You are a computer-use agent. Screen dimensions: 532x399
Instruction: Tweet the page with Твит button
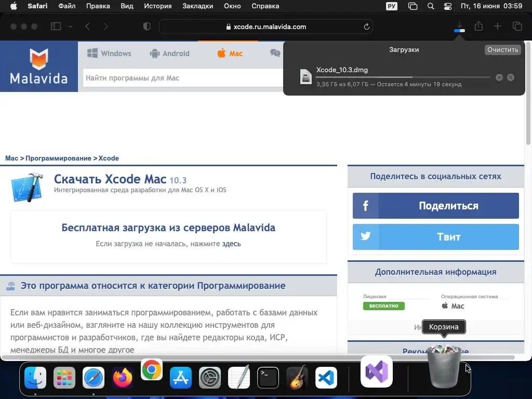[436, 236]
